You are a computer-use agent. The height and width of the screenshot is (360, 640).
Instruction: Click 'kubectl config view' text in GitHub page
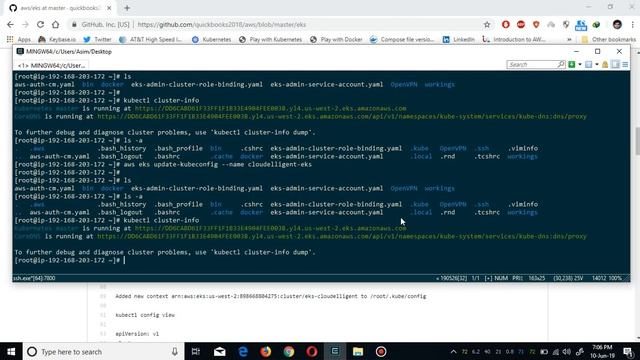pos(145,315)
